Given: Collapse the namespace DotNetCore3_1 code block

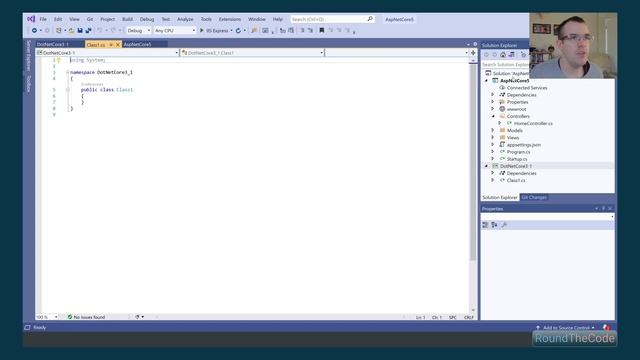Looking at the screenshot, I should 67,72.
